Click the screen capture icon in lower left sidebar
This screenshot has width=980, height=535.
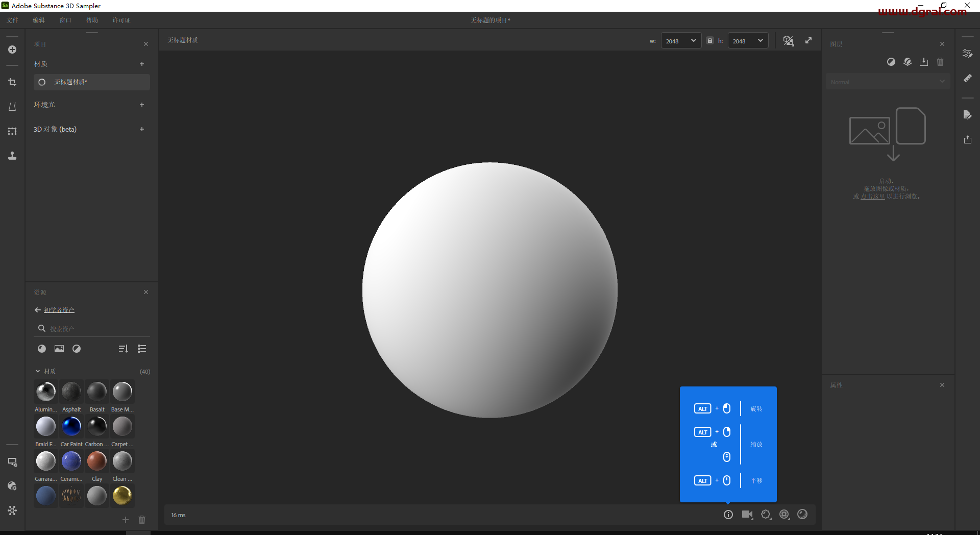(x=12, y=462)
